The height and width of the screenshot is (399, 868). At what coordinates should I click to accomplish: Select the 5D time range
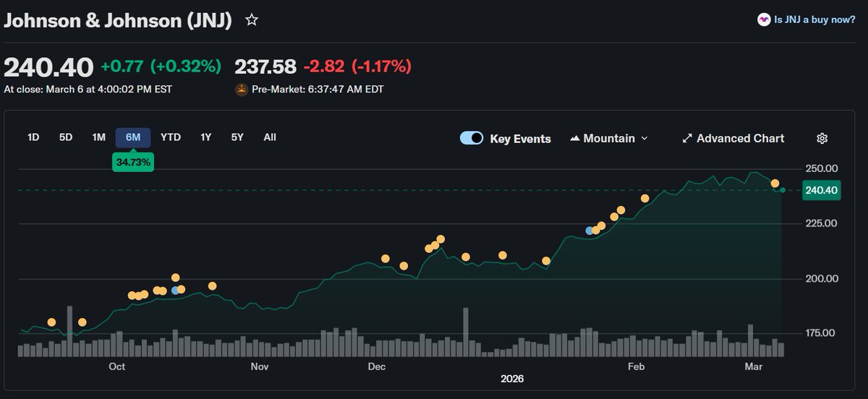(x=66, y=137)
